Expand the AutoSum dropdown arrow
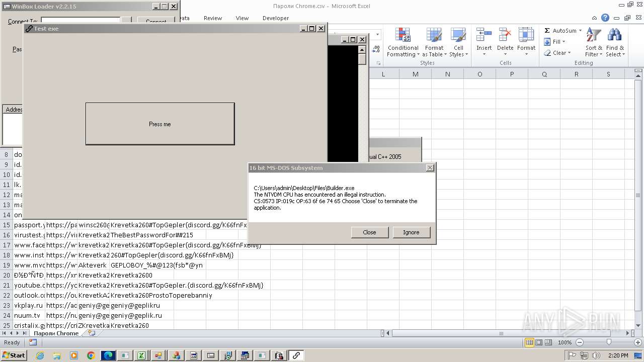Image resolution: width=644 pixels, height=362 pixels. 580,31
